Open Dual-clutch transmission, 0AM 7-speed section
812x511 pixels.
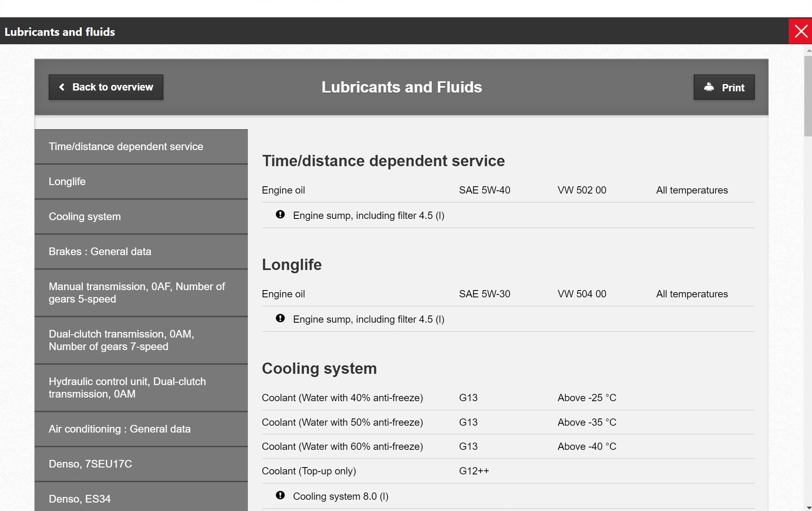coord(141,340)
